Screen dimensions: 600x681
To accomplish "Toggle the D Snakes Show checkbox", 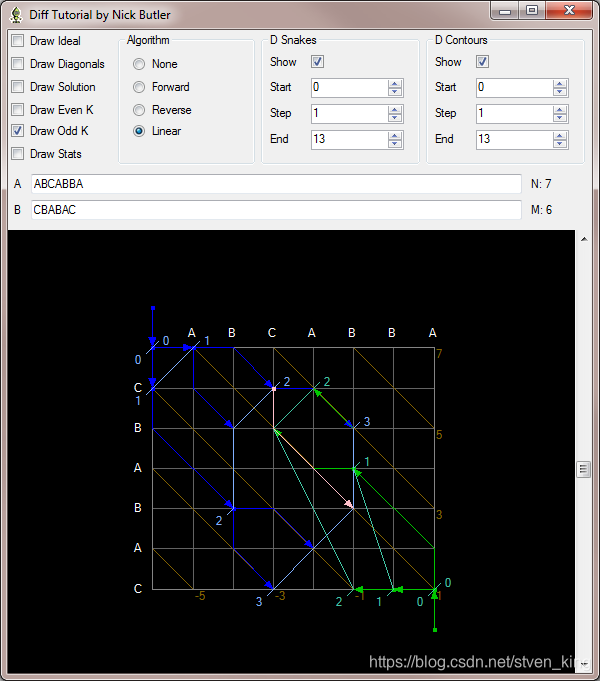I will (318, 62).
